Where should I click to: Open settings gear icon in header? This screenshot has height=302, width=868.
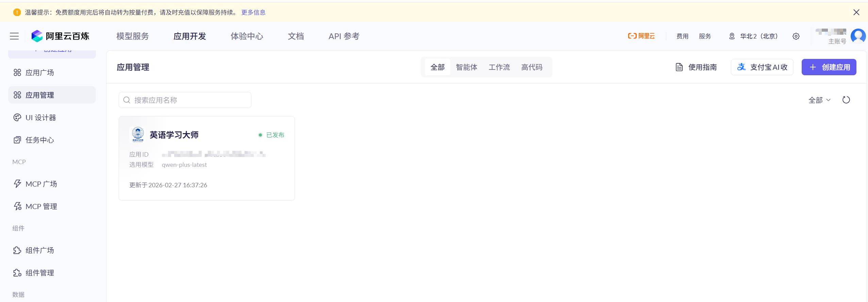796,36
